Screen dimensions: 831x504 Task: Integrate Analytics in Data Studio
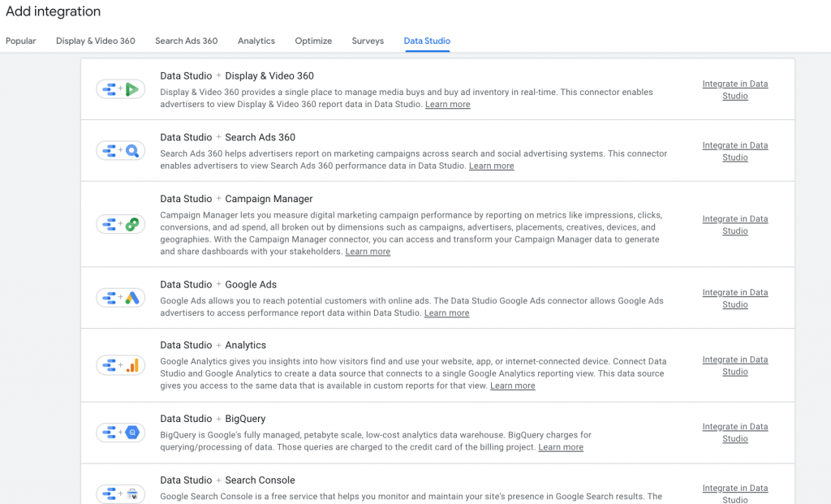(x=735, y=366)
